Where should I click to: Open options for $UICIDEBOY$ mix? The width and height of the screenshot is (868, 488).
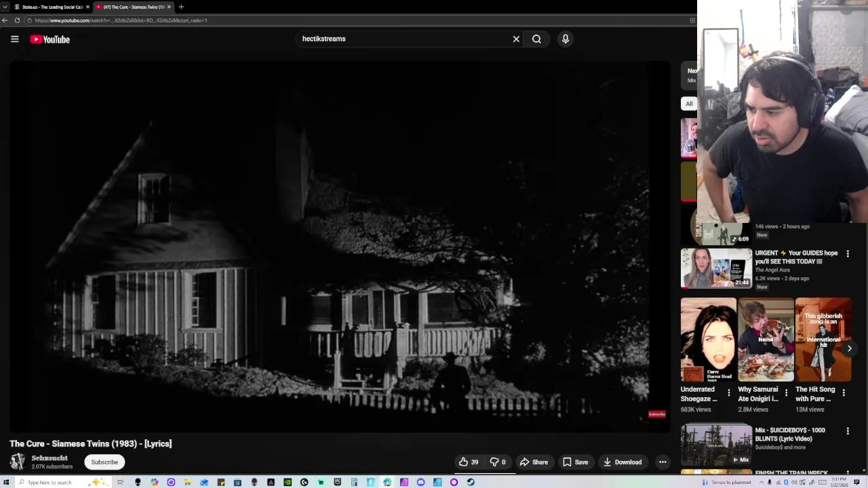pos(847,431)
